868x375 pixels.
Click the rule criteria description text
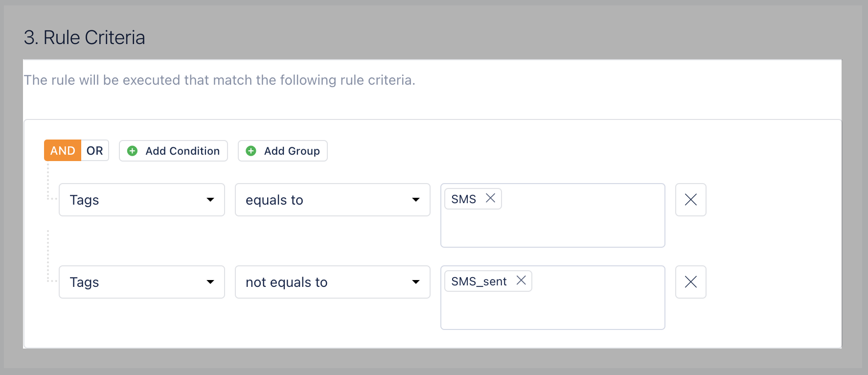coord(219,80)
